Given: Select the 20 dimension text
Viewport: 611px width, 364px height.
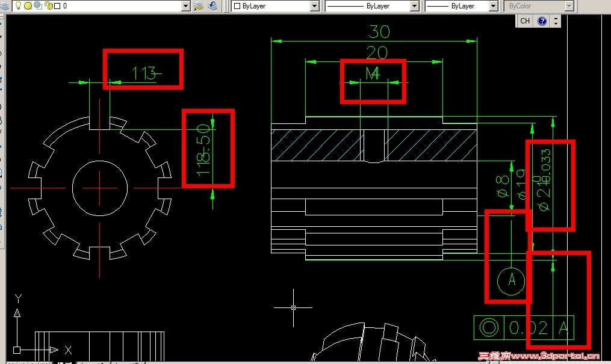Looking at the screenshot, I should click(x=377, y=52).
